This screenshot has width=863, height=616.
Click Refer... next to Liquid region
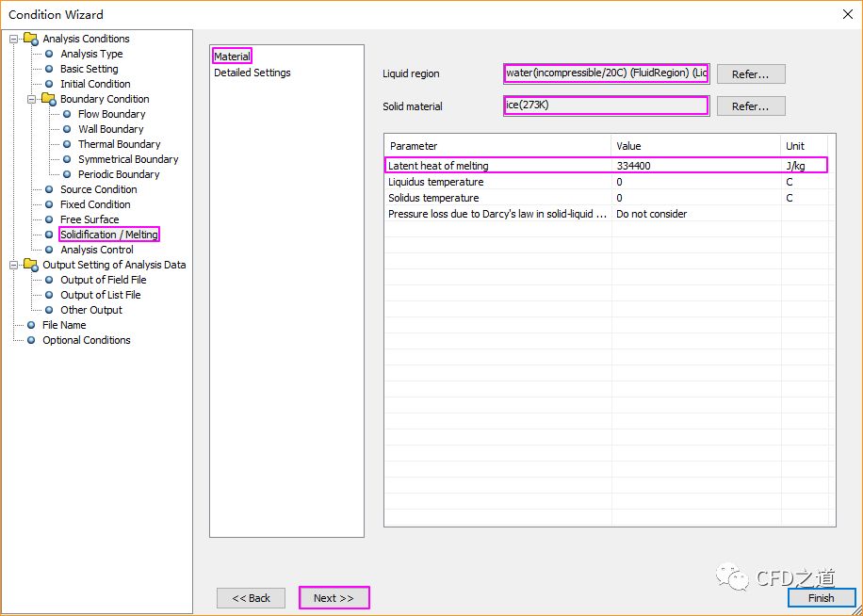pyautogui.click(x=750, y=74)
